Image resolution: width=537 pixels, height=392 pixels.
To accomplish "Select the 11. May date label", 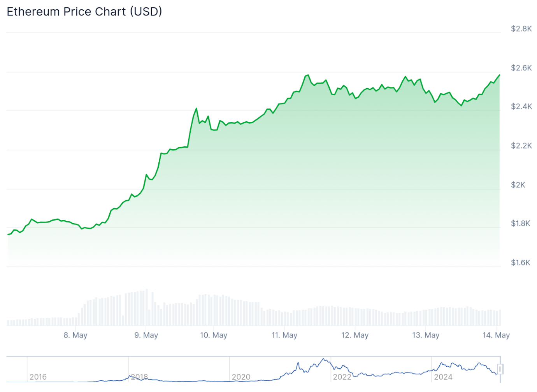I will [284, 335].
